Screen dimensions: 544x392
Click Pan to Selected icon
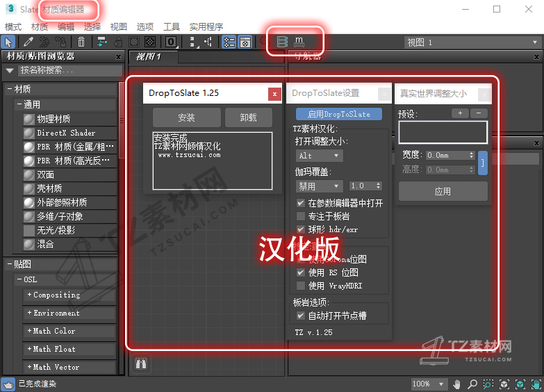[536, 384]
